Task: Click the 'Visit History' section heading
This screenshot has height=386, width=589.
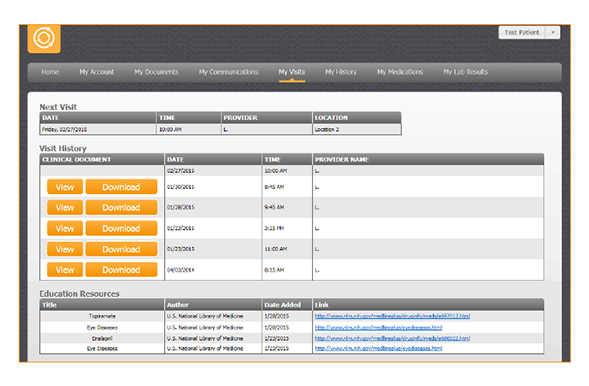Action: [x=63, y=148]
